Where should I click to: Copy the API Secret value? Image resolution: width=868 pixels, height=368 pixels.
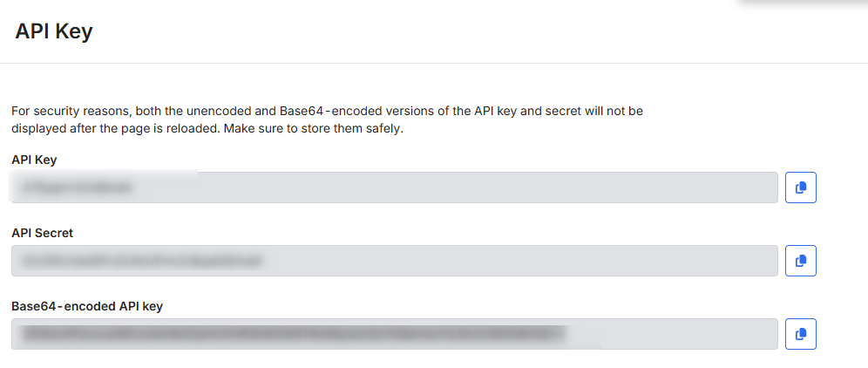(x=800, y=261)
